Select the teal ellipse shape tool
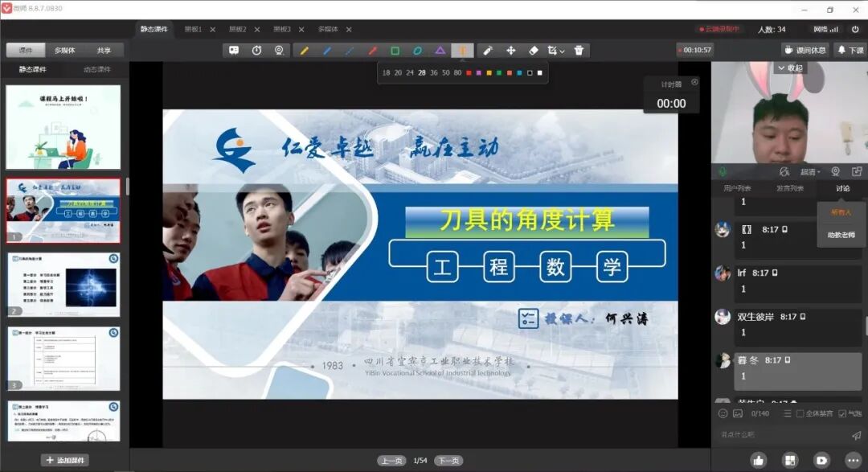Image resolution: width=868 pixels, height=472 pixels. click(417, 51)
